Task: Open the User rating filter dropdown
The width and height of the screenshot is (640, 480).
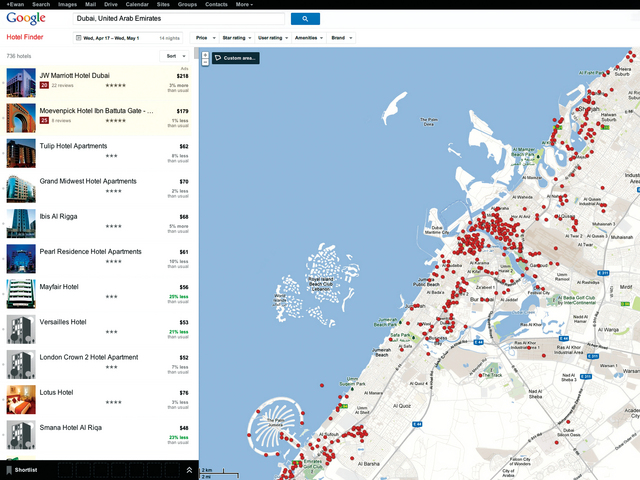Action: pos(273,38)
